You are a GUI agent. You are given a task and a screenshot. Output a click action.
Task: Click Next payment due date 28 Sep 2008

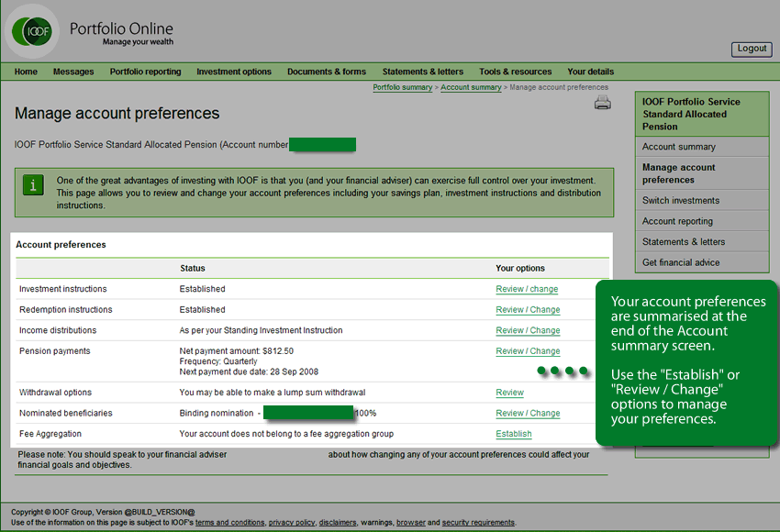tap(249, 371)
